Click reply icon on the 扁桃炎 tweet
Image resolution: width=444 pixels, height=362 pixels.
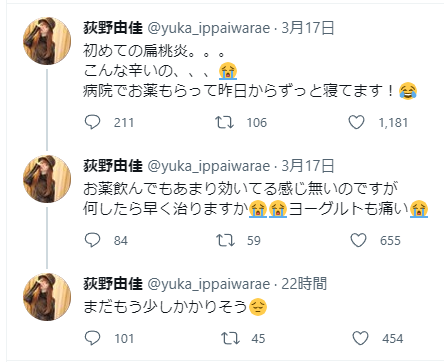coord(92,122)
